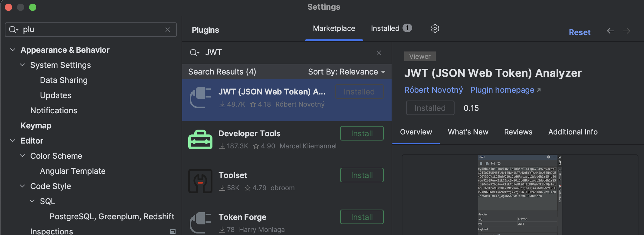Install the Token Forge plugin

coord(362,217)
